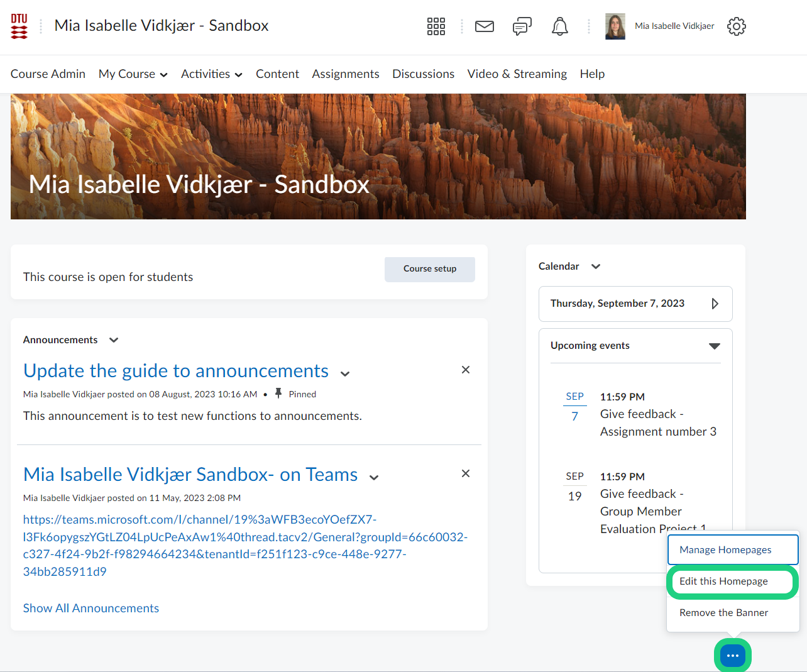This screenshot has height=672, width=807.
Task: Collapse the Upcoming events section
Action: tap(714, 346)
